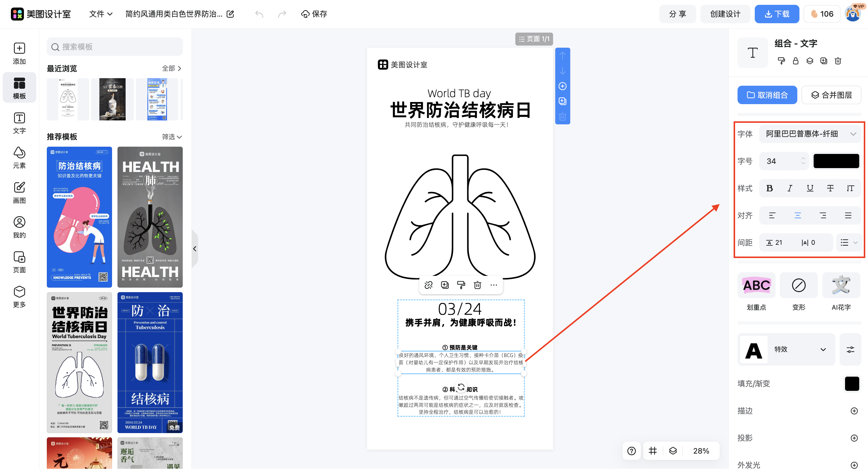Apply AI花字 to the text
The image size is (868, 469).
[841, 286]
